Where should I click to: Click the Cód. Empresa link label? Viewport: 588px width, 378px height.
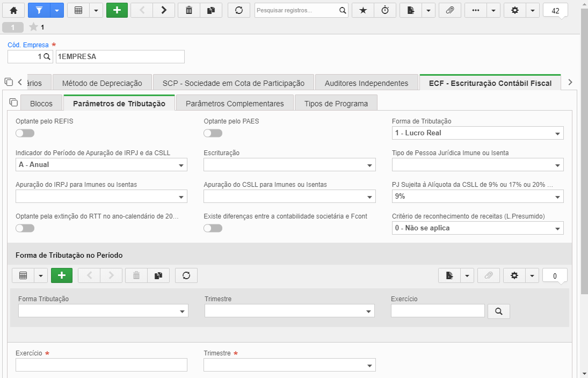coord(28,45)
